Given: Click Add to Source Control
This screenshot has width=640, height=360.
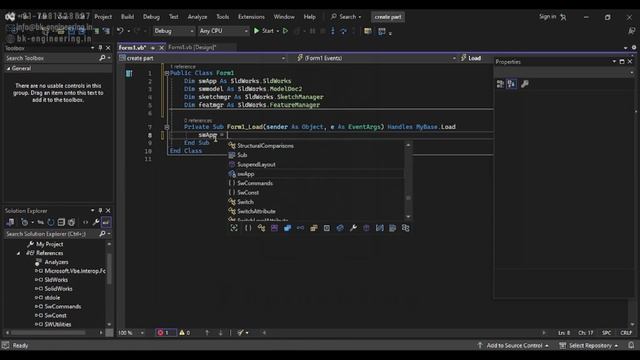Looking at the screenshot, I should pyautogui.click(x=514, y=346).
